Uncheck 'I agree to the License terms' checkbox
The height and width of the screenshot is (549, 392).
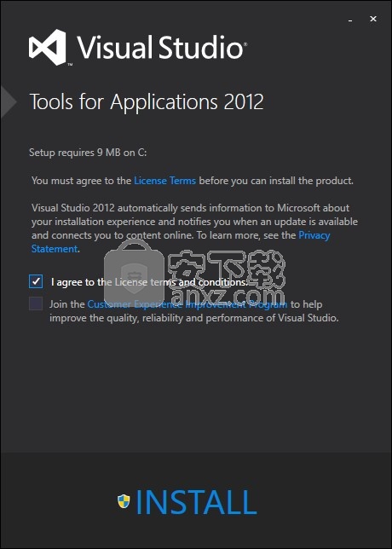(x=36, y=281)
